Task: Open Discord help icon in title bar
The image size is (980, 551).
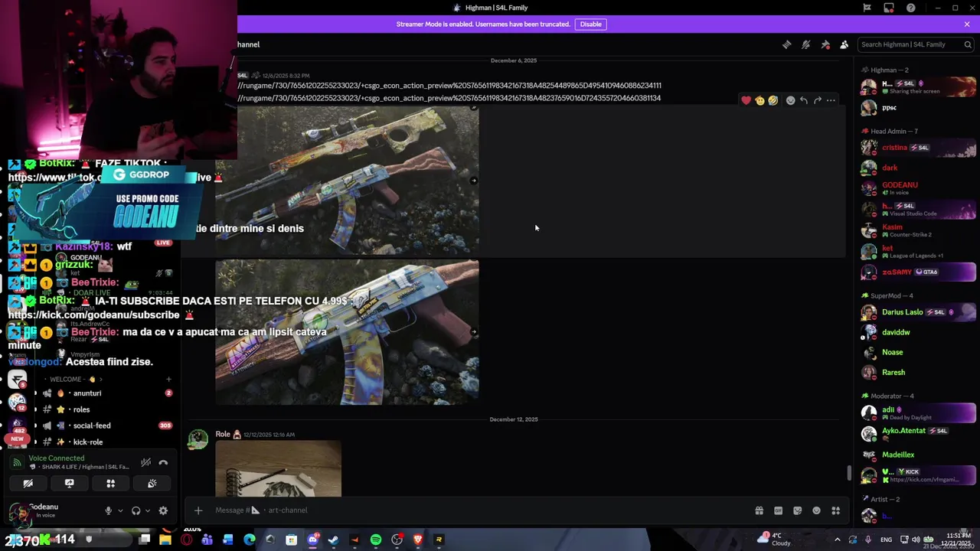Action: point(910,8)
